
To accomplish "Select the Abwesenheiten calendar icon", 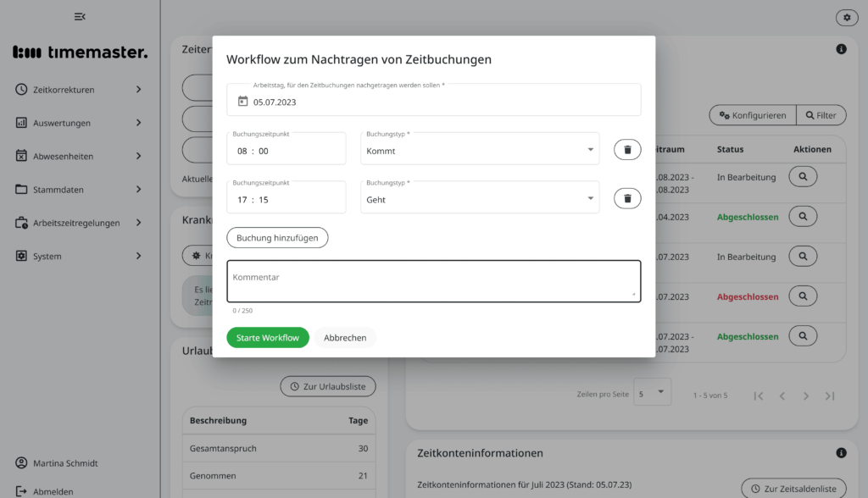I will (x=20, y=156).
